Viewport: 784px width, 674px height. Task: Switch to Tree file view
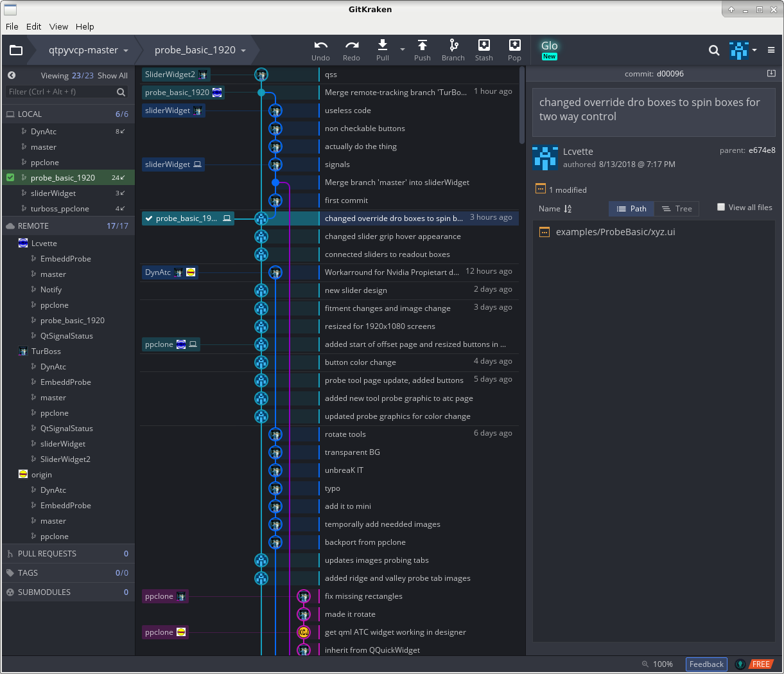677,209
